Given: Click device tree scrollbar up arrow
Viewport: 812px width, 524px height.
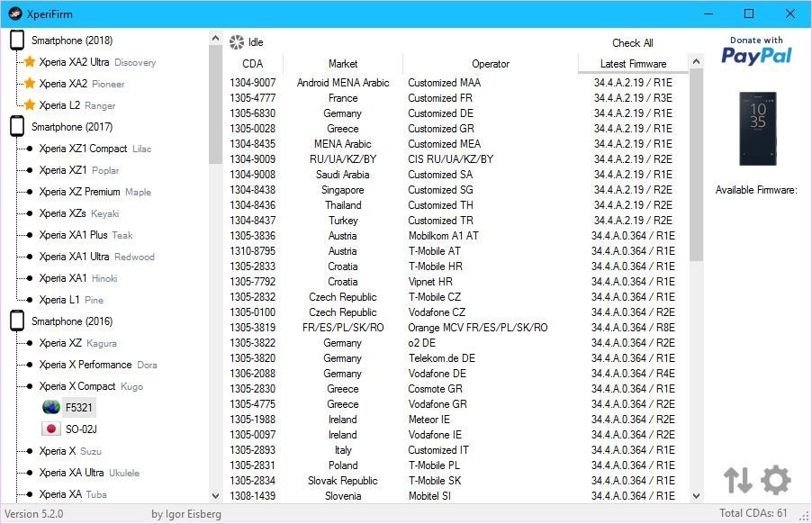Looking at the screenshot, I should [x=215, y=38].
